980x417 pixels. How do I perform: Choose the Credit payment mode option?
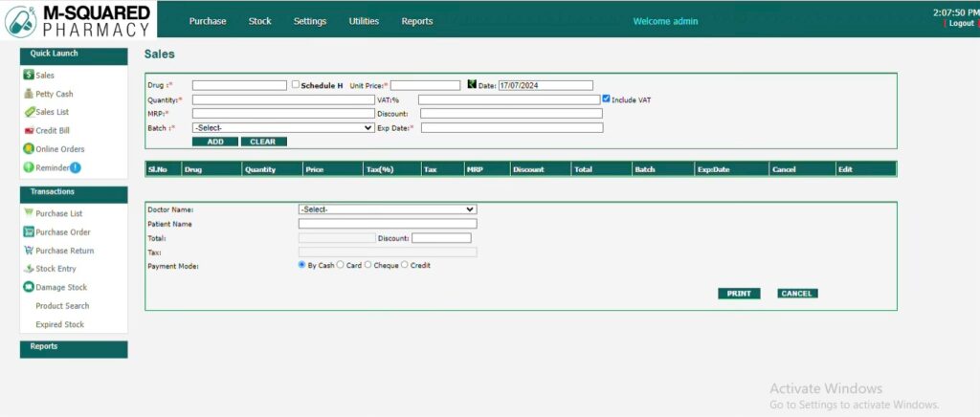coord(404,265)
